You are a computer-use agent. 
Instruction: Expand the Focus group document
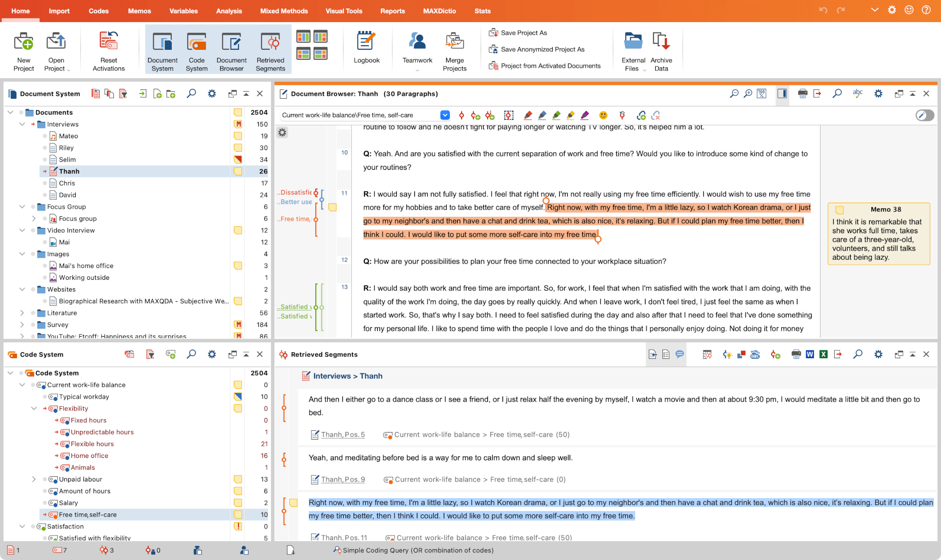click(34, 219)
